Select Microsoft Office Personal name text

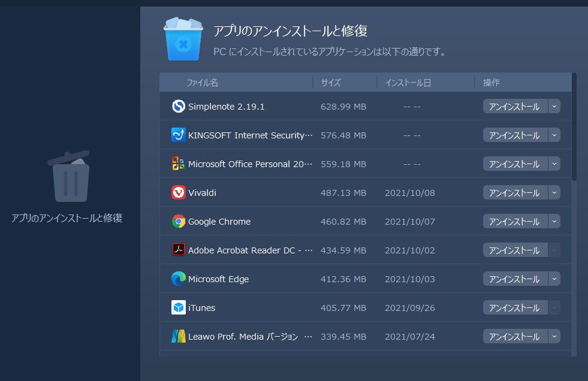(250, 164)
